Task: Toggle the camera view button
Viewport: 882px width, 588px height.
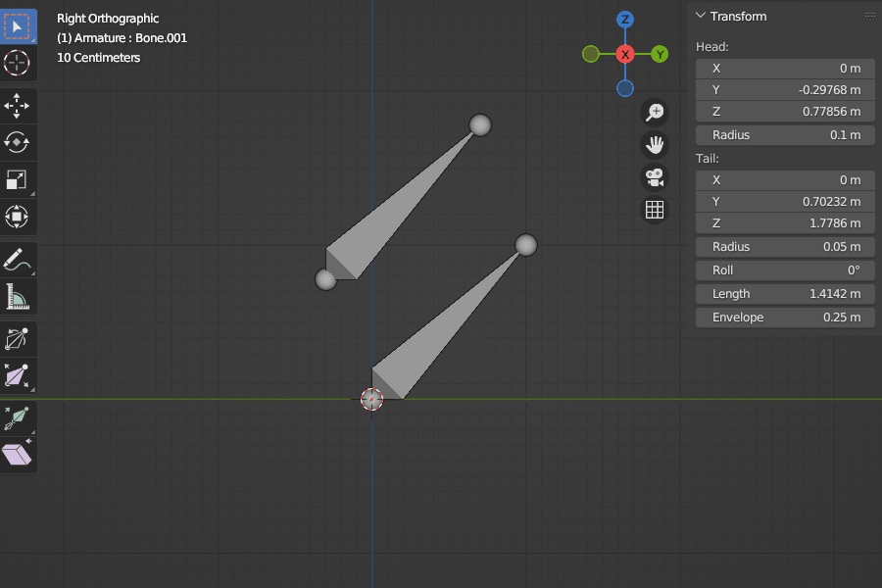Action: coord(655,177)
